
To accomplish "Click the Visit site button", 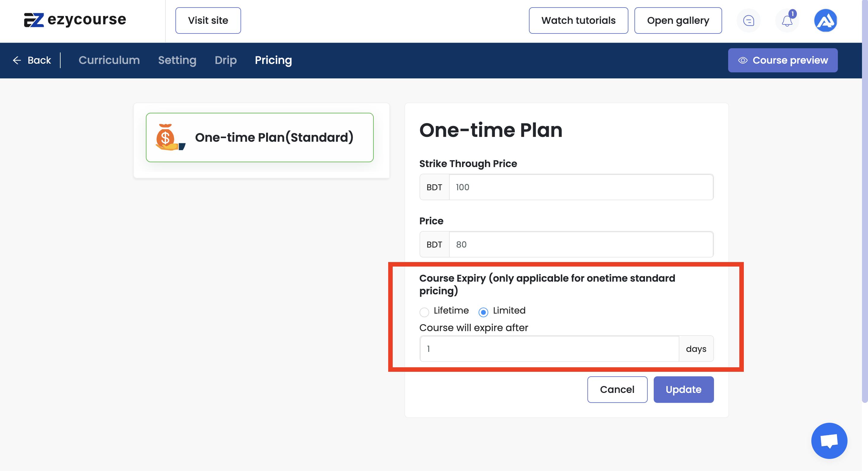I will point(208,21).
